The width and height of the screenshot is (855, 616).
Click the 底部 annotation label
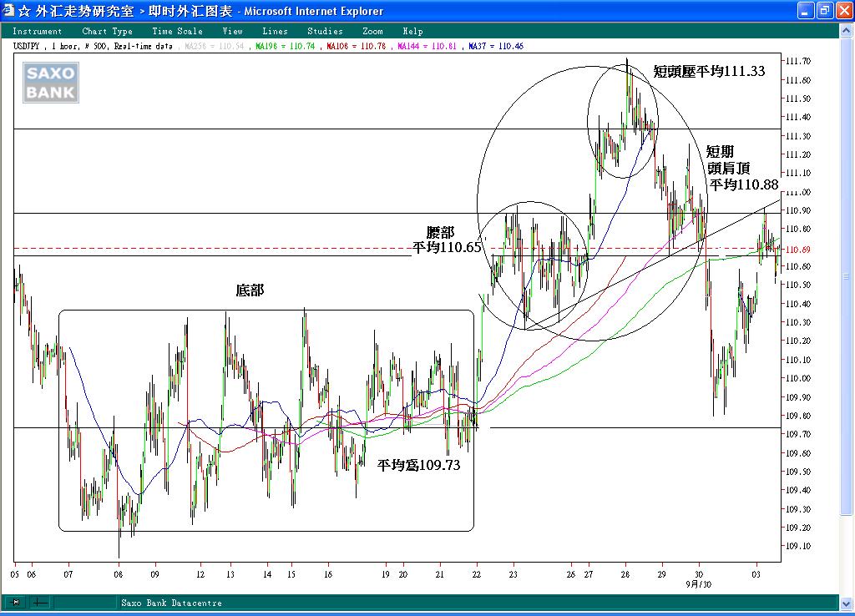click(250, 290)
